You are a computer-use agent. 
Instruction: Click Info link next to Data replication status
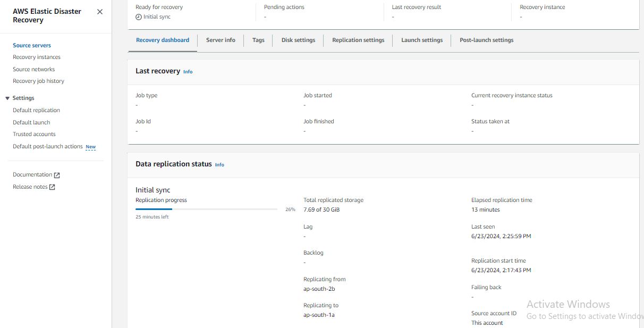[x=219, y=165]
